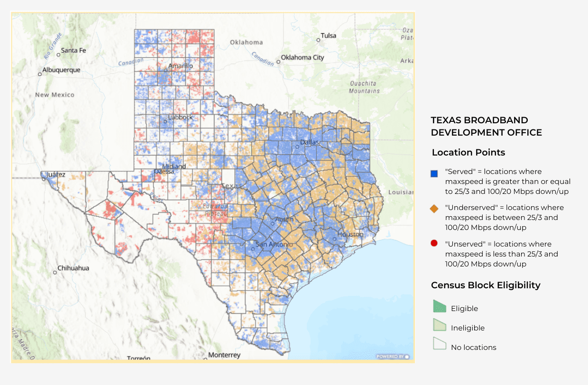
Task: Click the No locations legend label
Action: (x=474, y=348)
